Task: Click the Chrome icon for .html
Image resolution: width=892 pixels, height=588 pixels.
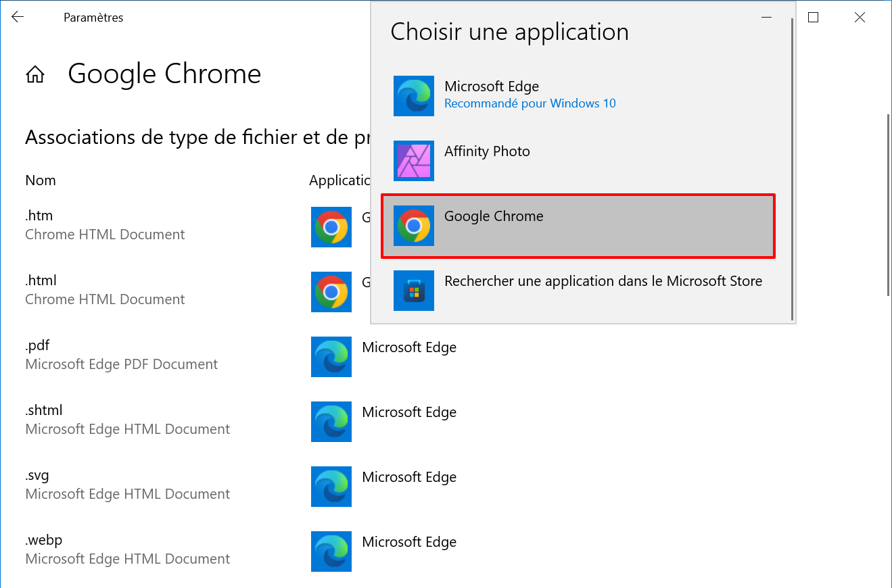Action: pyautogui.click(x=331, y=292)
